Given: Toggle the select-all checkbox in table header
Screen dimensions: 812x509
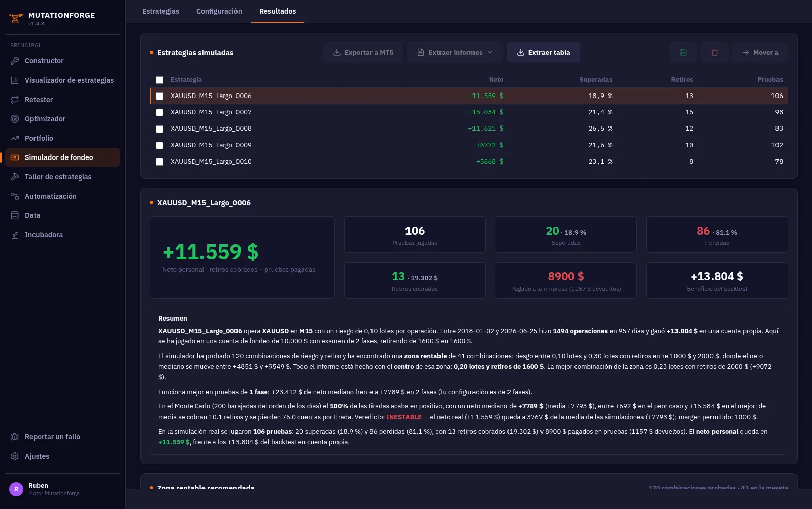Looking at the screenshot, I should tap(159, 80).
